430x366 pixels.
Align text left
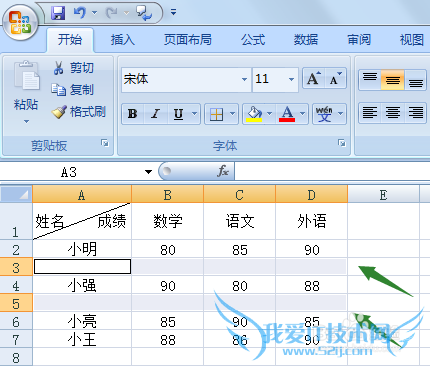point(370,113)
